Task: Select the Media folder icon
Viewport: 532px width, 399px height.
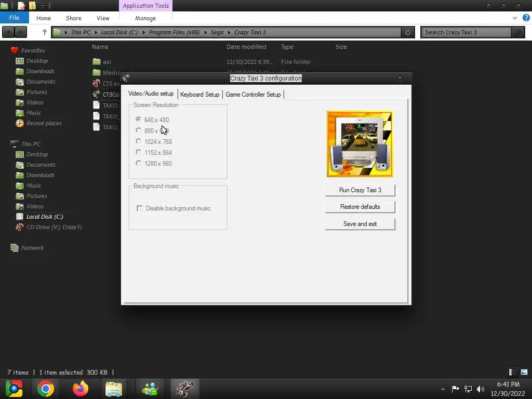Action: [x=97, y=73]
